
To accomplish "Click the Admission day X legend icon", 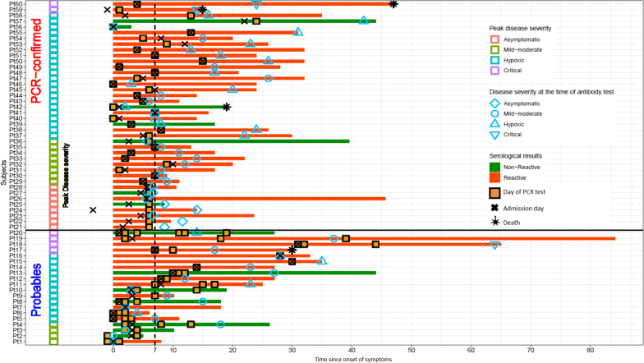I will 494,208.
